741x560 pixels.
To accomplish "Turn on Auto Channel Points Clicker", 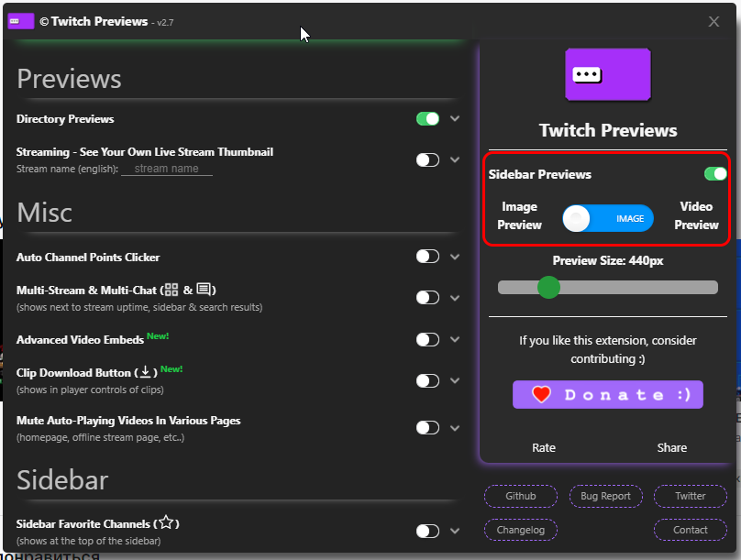I will point(427,257).
